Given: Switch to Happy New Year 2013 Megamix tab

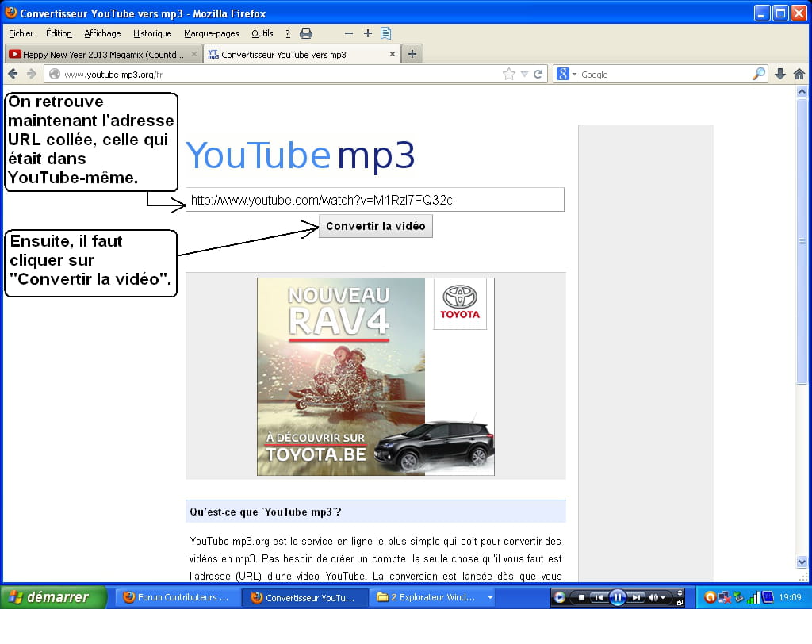Looking at the screenshot, I should pos(103,55).
